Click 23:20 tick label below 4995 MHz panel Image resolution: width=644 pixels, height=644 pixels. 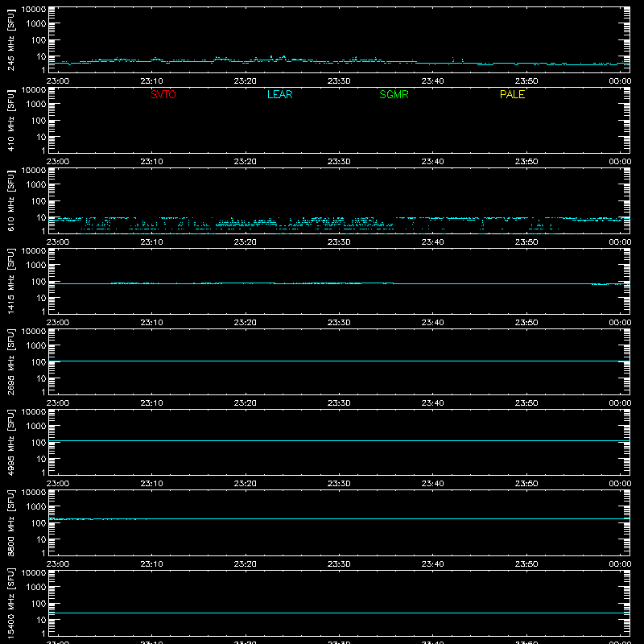(x=246, y=484)
